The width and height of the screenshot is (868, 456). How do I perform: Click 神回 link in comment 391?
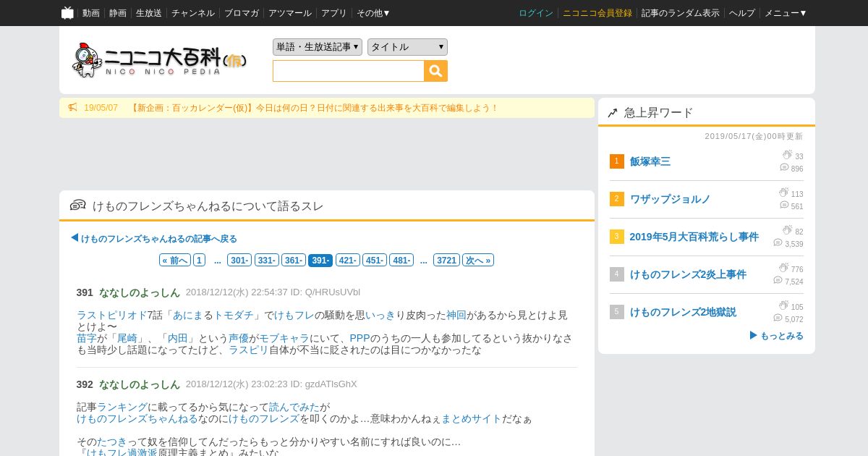click(x=456, y=315)
